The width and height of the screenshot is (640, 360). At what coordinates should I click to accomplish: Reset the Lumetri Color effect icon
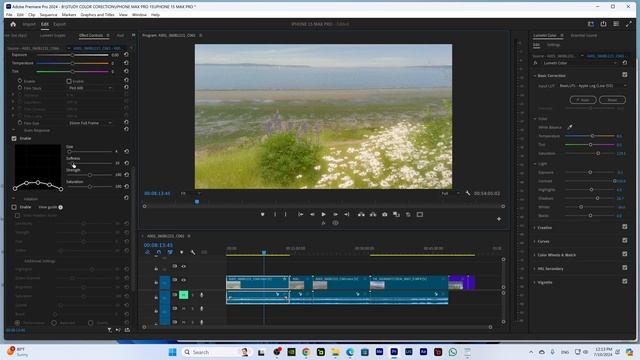(x=624, y=63)
